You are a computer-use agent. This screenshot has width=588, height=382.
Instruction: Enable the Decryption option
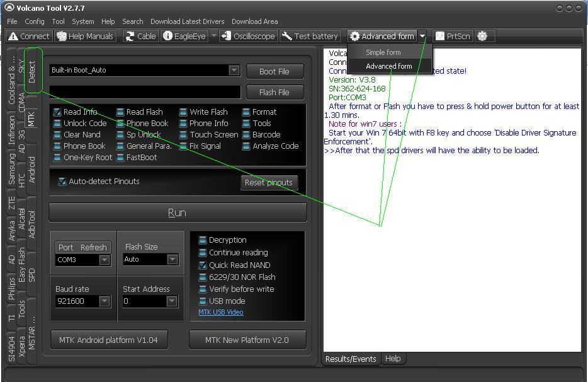203,240
